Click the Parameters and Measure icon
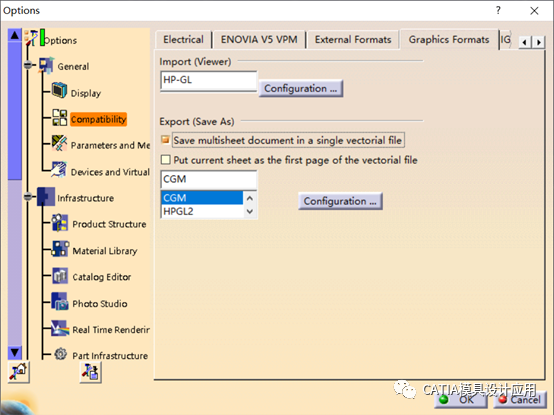This screenshot has height=415, width=554. click(x=59, y=143)
